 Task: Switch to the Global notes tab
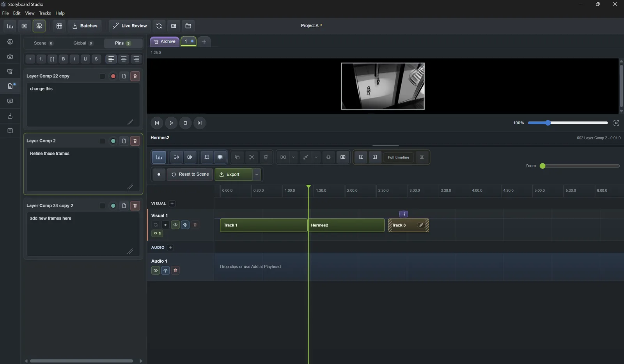point(83,43)
